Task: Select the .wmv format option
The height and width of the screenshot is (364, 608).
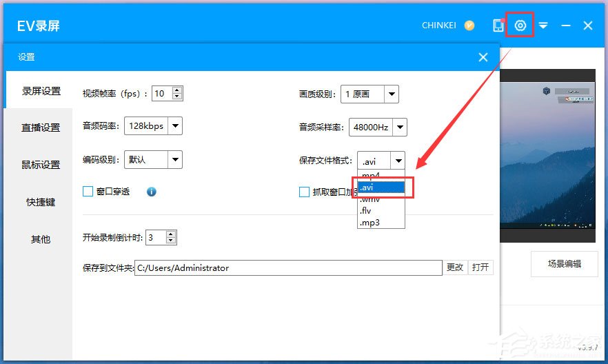Action: click(381, 199)
